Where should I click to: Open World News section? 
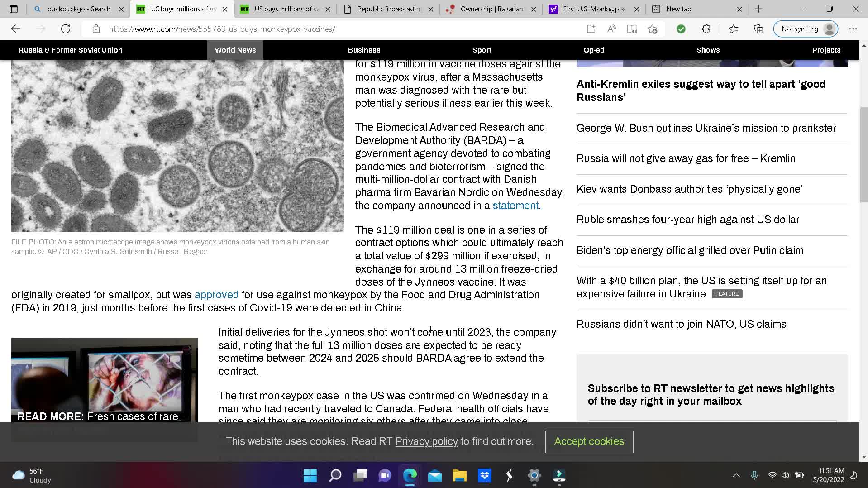(235, 50)
